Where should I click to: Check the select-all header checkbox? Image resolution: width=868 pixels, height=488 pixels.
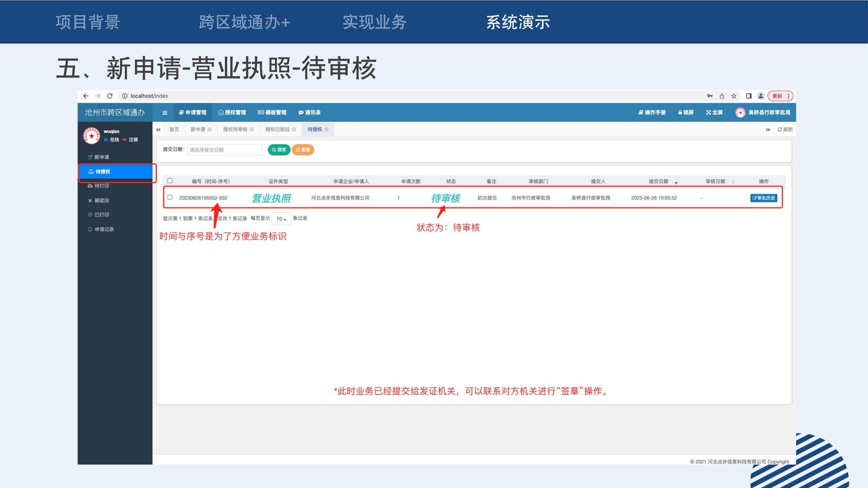170,181
